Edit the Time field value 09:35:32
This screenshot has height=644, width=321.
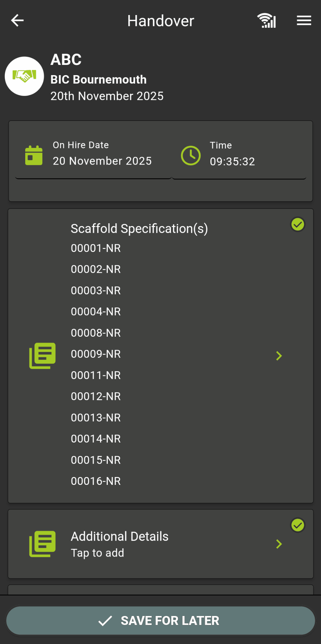click(x=232, y=162)
